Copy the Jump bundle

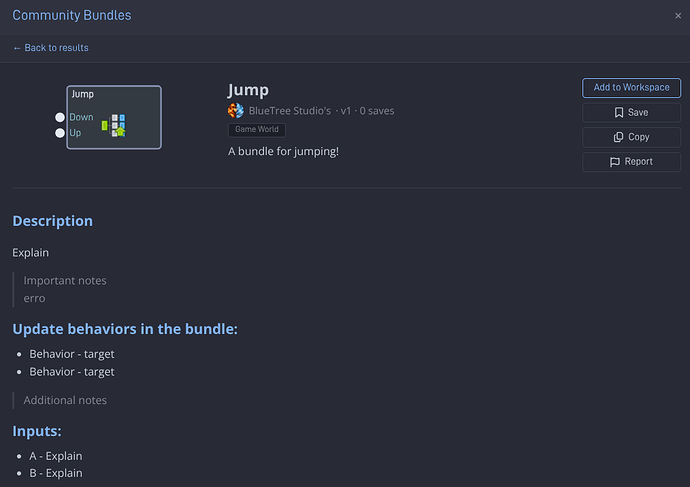[x=631, y=137]
